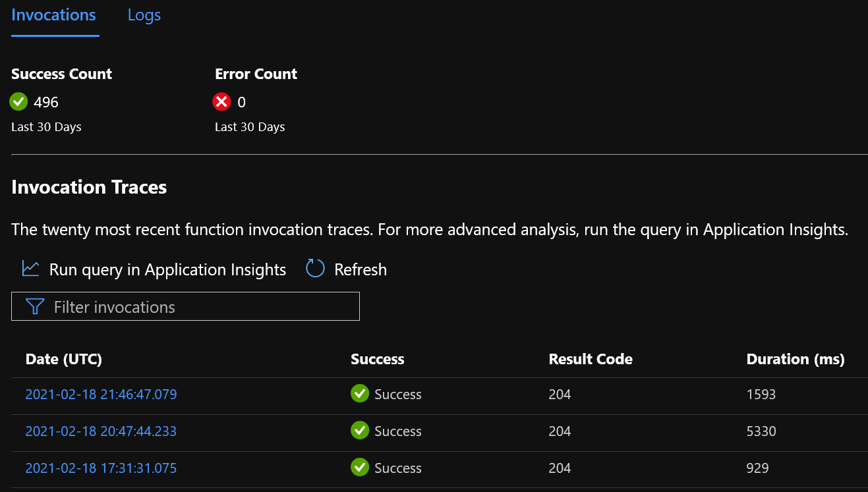Click the circular Refresh icon

click(316, 269)
